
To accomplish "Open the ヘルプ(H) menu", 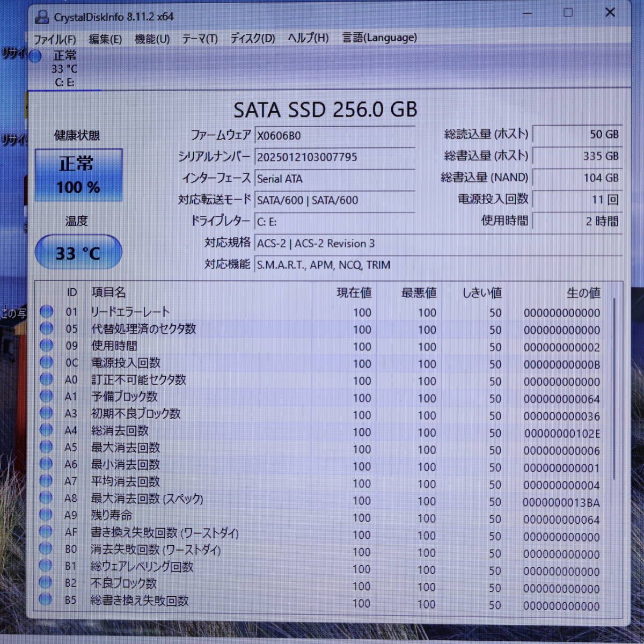I will click(x=308, y=38).
